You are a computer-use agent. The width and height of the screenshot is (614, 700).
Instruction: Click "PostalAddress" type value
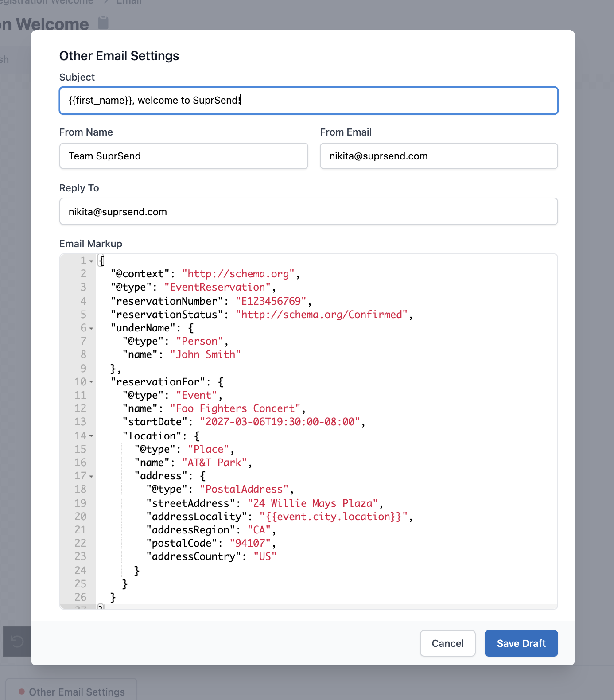[244, 489]
